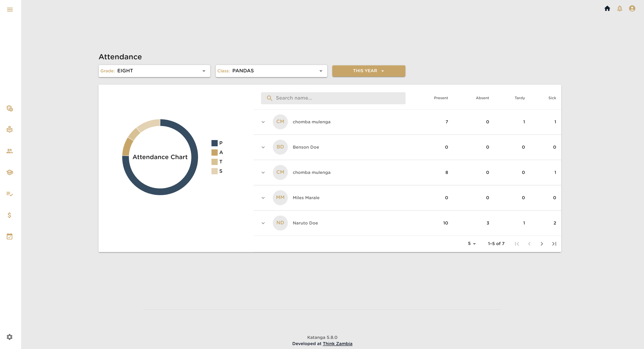Go to next table page

542,244
